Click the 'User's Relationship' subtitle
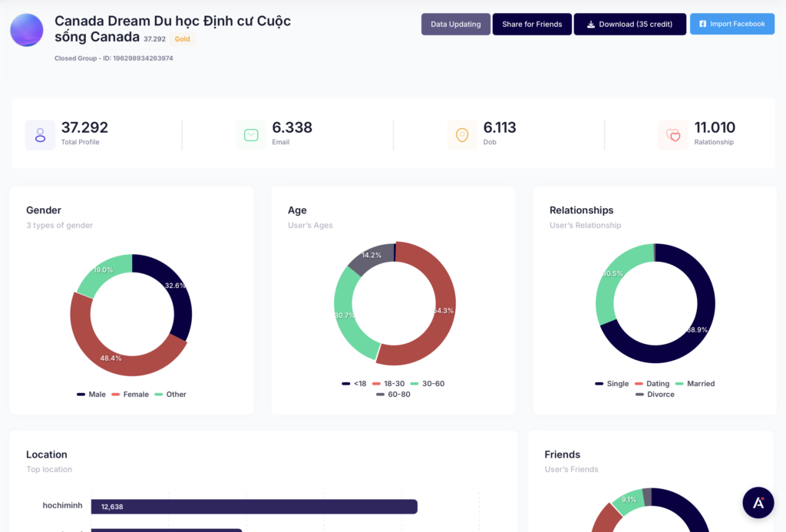 click(586, 225)
